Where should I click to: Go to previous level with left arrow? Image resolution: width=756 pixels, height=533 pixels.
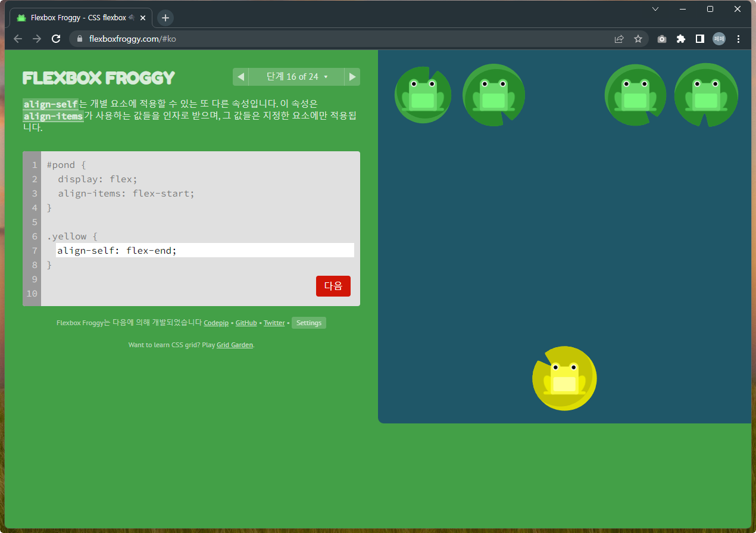[240, 77]
